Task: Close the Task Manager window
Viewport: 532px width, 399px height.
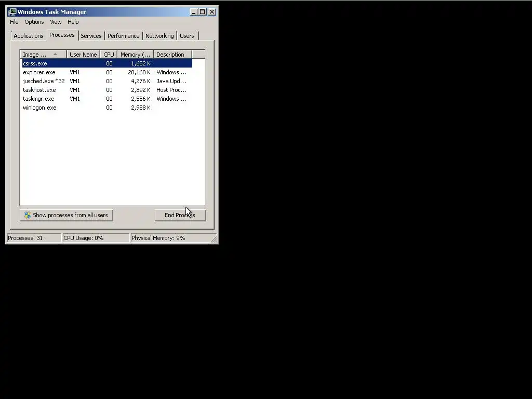Action: tap(212, 12)
